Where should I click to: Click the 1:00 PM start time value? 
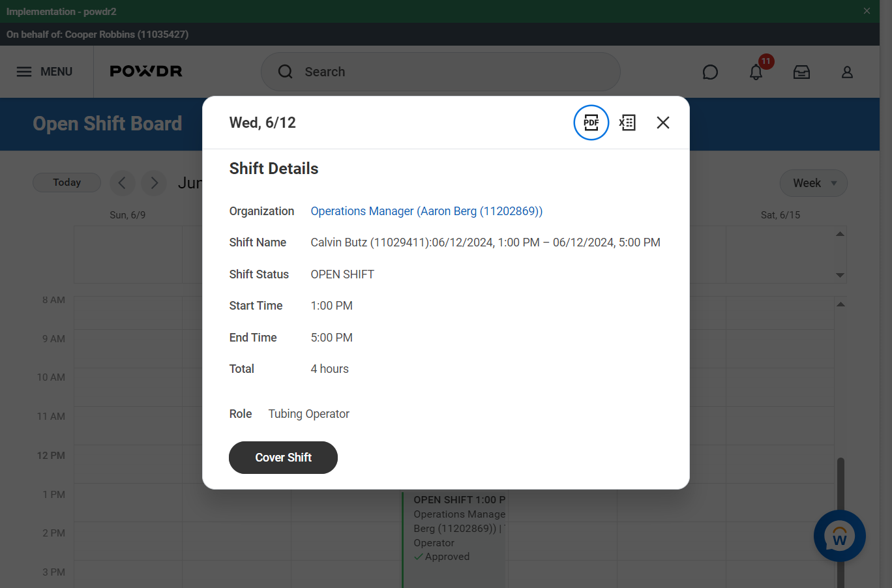pyautogui.click(x=331, y=306)
